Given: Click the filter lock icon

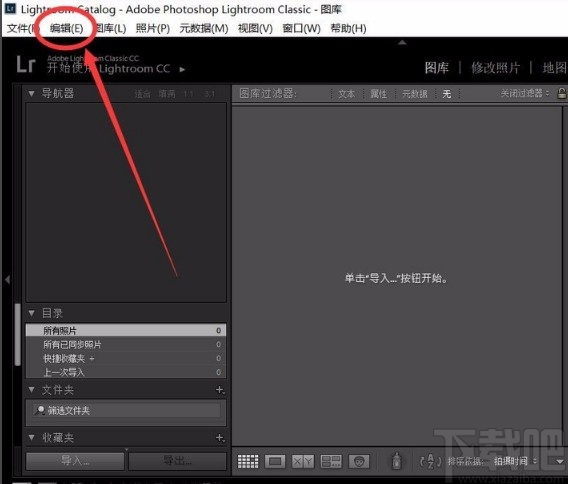Looking at the screenshot, I should pyautogui.click(x=562, y=93).
